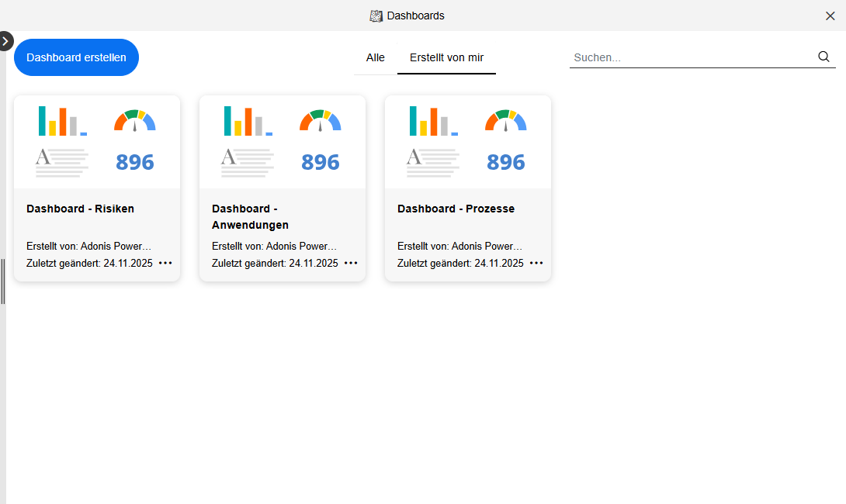Switch to the Alle tab
846x504 pixels.
coord(375,57)
